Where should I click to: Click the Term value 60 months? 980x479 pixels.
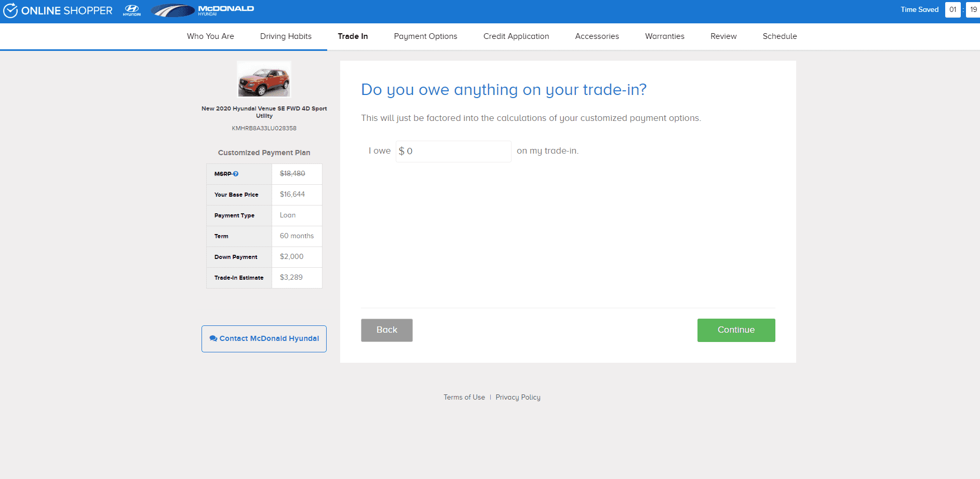pyautogui.click(x=297, y=236)
